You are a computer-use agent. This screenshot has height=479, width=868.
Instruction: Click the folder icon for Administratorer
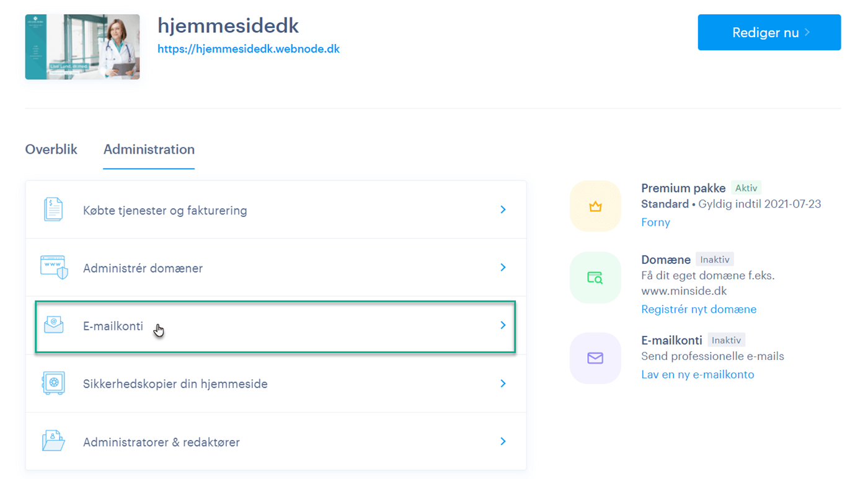[x=54, y=441]
